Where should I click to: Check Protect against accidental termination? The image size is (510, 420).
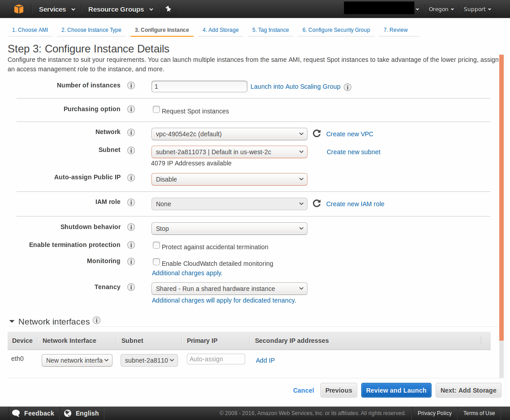tap(156, 246)
